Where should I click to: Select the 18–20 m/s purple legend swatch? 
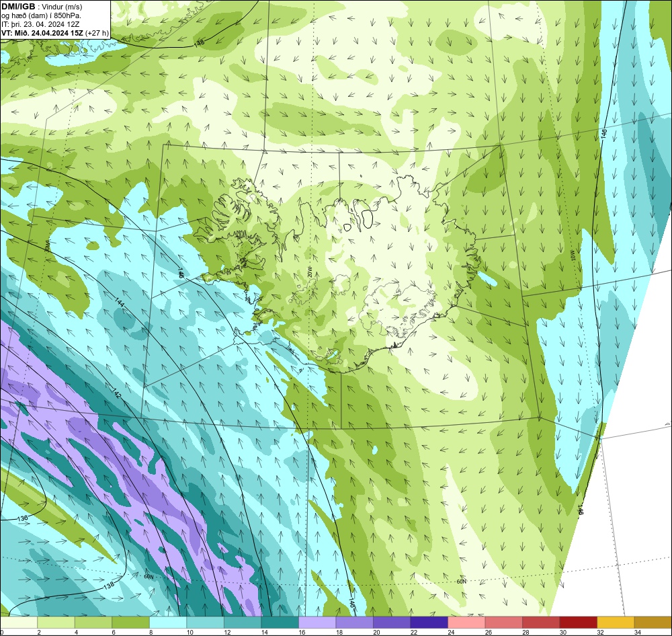pos(354,623)
